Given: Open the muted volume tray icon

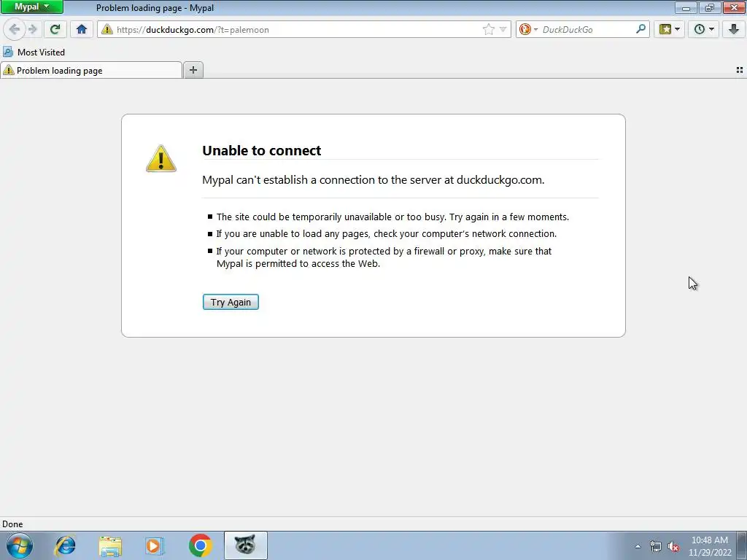Looking at the screenshot, I should tap(673, 547).
